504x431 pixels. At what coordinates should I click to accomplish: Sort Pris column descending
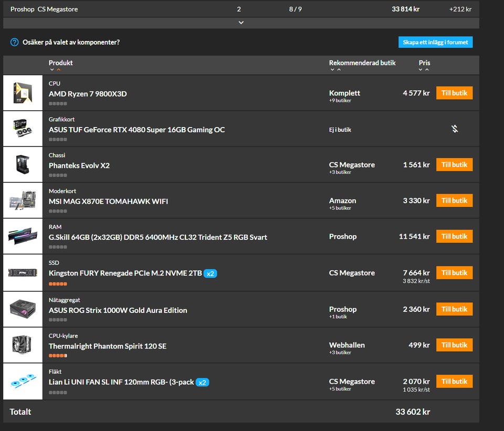[x=421, y=70]
